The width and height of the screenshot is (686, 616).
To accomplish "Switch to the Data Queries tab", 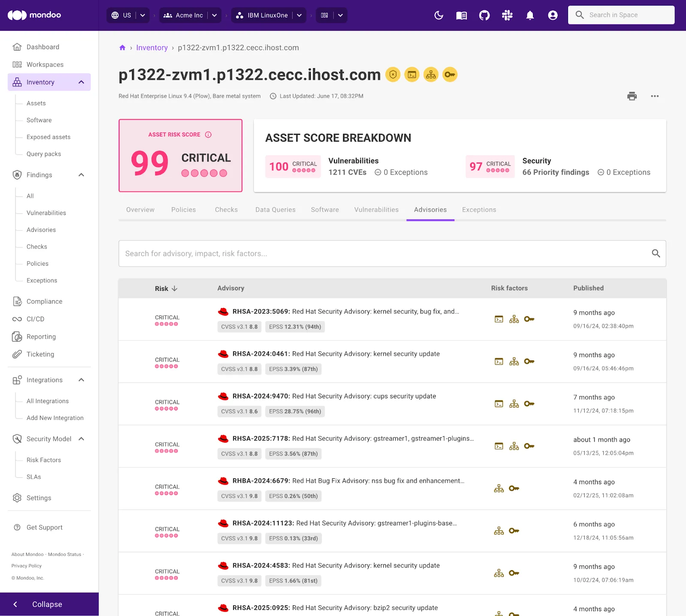I will click(x=275, y=210).
